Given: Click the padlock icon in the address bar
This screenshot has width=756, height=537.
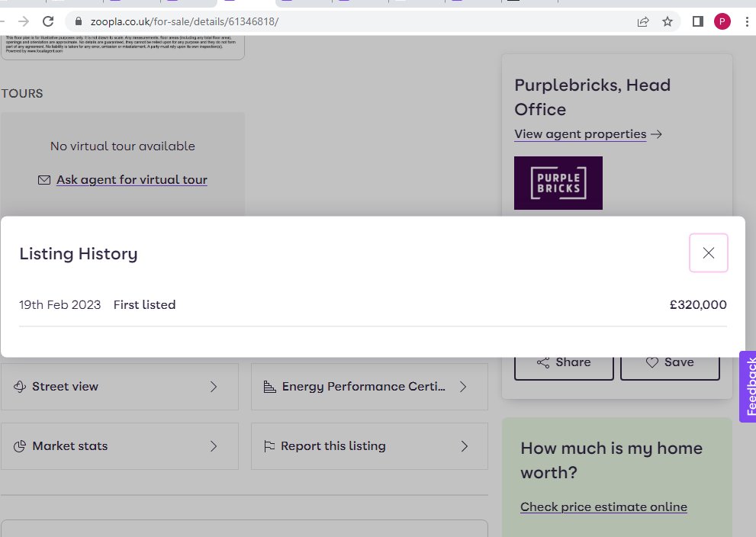Looking at the screenshot, I should [x=80, y=22].
